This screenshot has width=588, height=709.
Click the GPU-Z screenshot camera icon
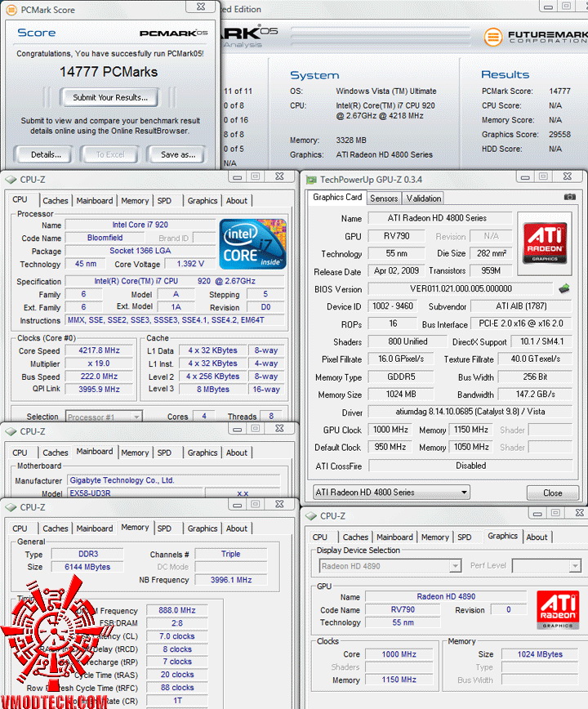[569, 197]
